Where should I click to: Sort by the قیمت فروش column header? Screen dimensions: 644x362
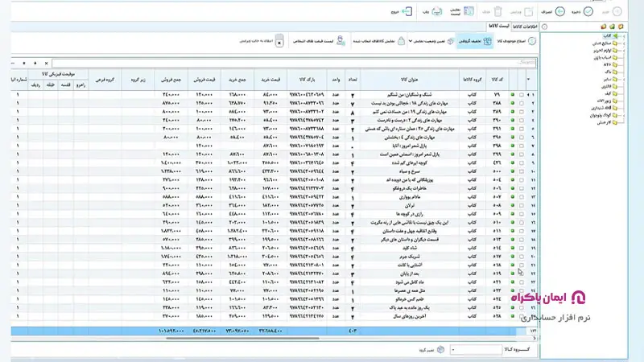(x=204, y=80)
